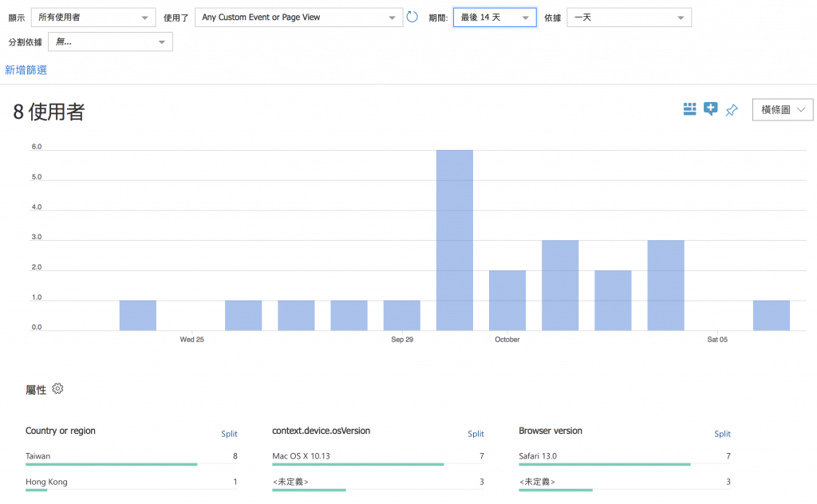Click the add comment feedback icon
This screenshot has height=504, width=817.
click(710, 108)
